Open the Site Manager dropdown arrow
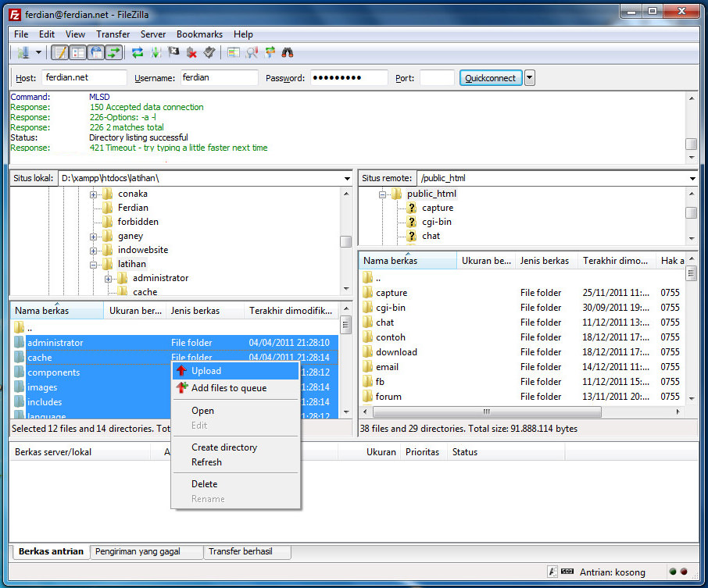The height and width of the screenshot is (588, 708). 38,53
